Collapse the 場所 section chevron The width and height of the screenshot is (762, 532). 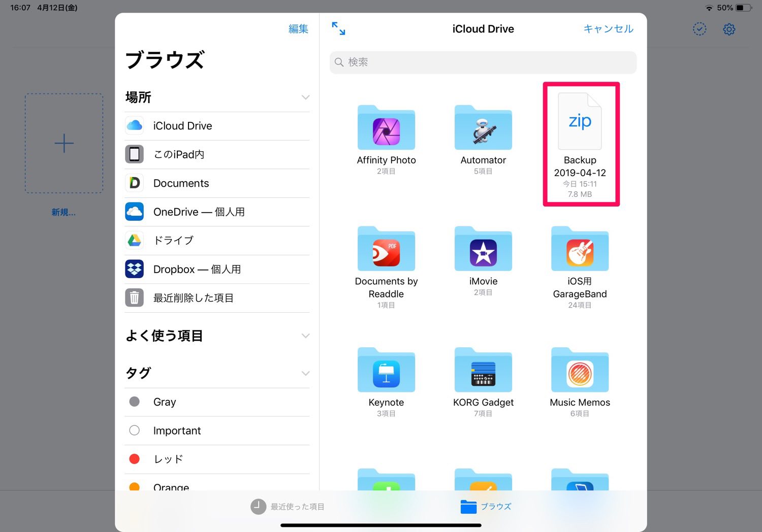(x=305, y=97)
